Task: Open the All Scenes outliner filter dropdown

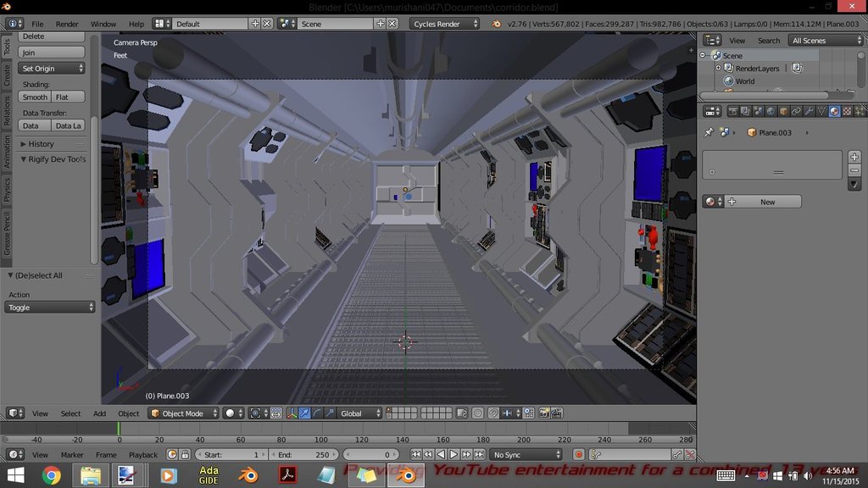Action: click(x=826, y=41)
